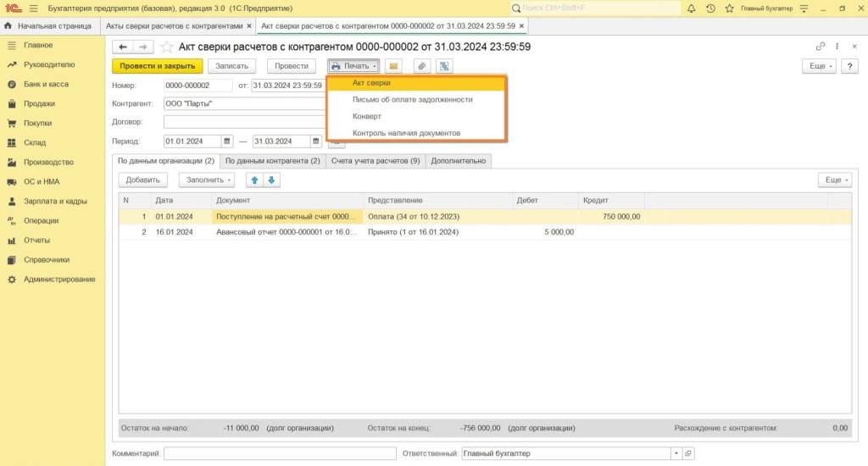The height and width of the screenshot is (466, 868).
Task: Go back with the left arrow button
Action: tap(123, 47)
